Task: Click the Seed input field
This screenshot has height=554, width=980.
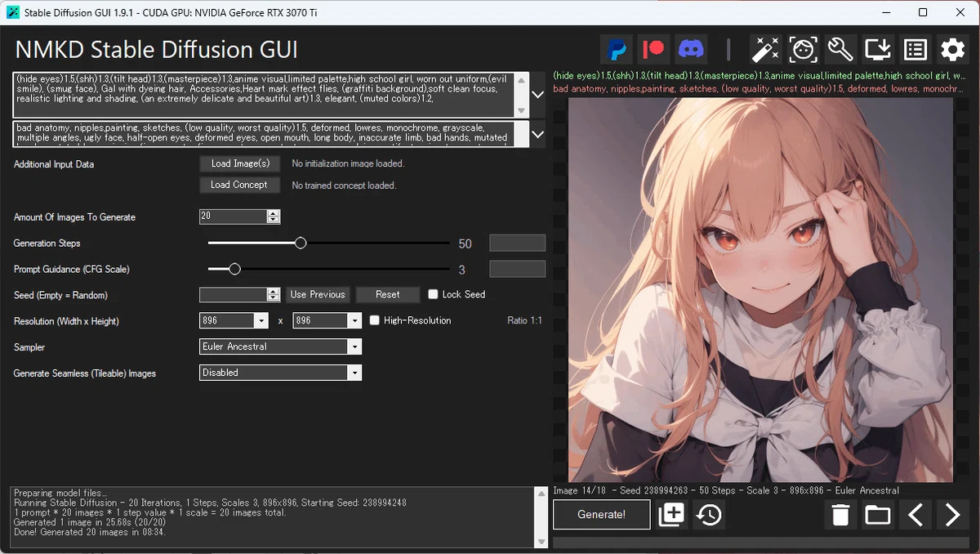Action: (x=234, y=294)
